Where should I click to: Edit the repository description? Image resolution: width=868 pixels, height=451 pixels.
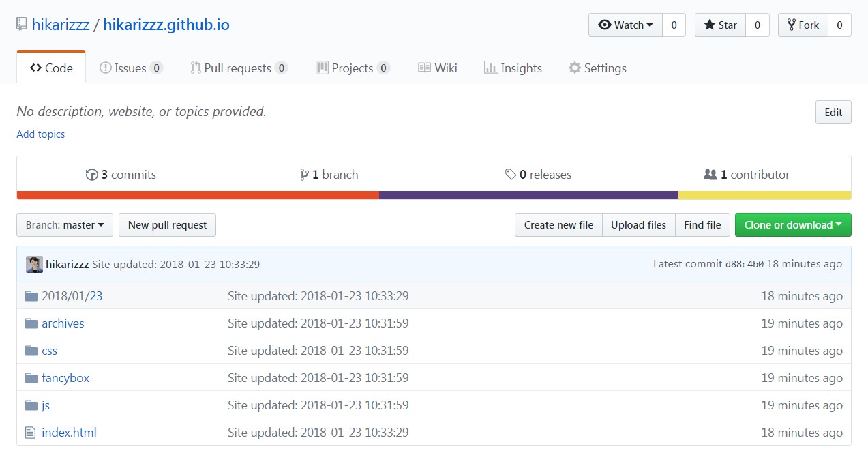[833, 112]
